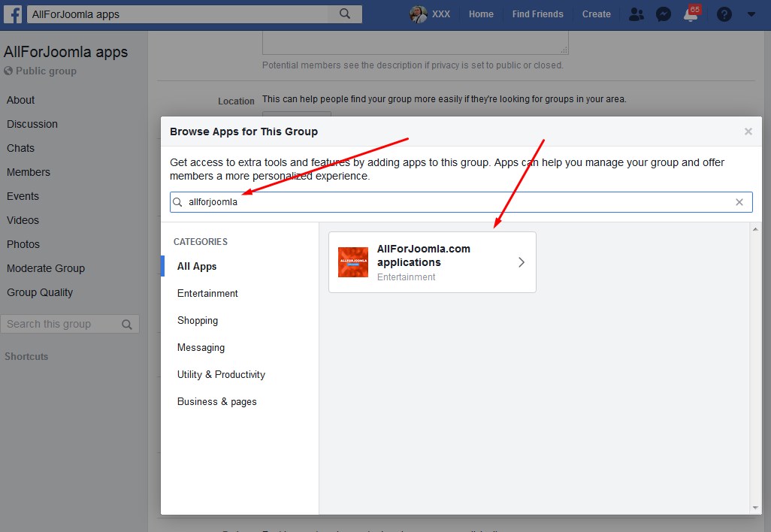
Task: Select the Entertainment category
Action: pos(207,293)
